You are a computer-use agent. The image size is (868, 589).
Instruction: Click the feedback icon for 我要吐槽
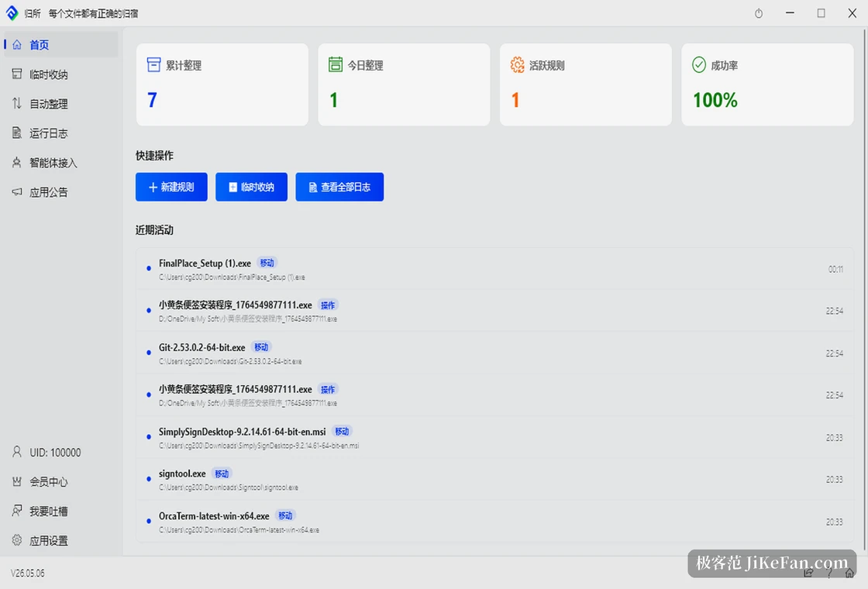coord(17,511)
